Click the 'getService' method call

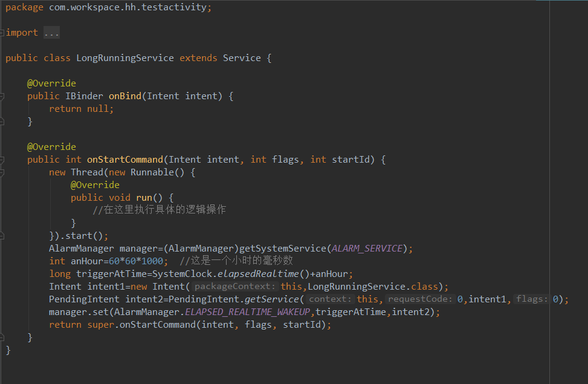[272, 299]
